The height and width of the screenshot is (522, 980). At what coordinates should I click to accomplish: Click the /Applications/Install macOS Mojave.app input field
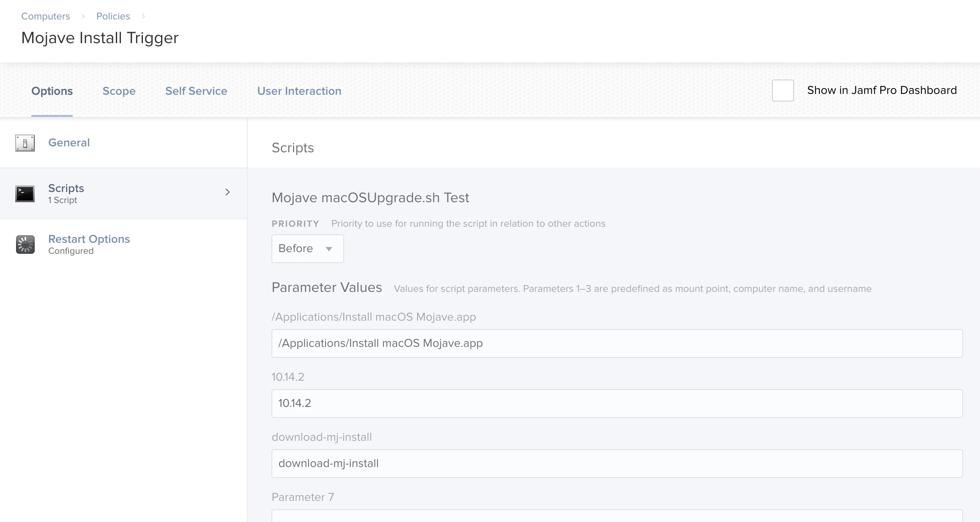pyautogui.click(x=617, y=343)
